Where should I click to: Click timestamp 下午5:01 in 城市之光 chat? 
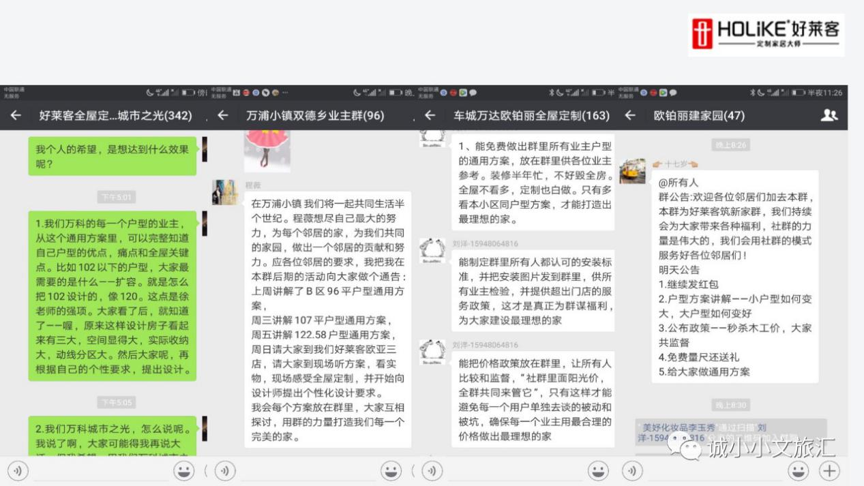tap(116, 197)
